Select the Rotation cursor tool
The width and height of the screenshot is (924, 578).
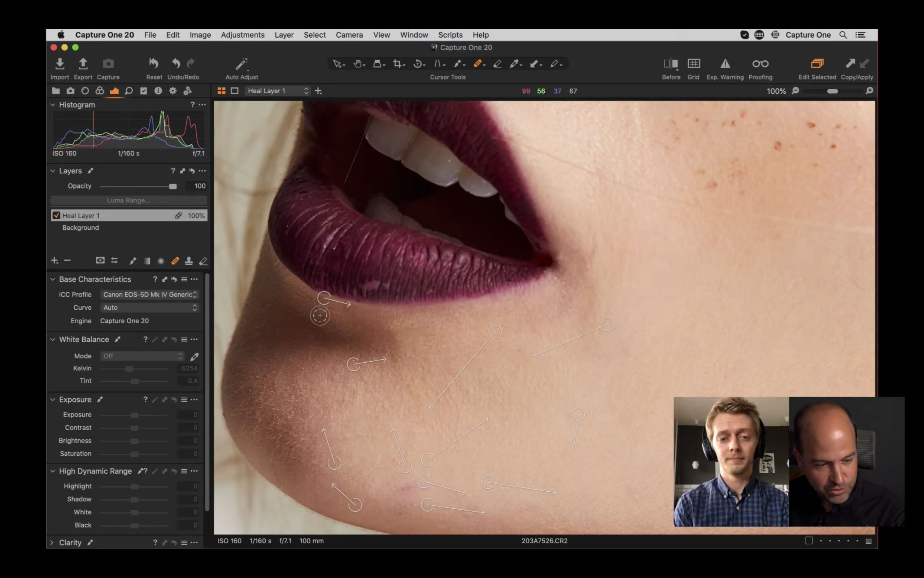[x=419, y=64]
